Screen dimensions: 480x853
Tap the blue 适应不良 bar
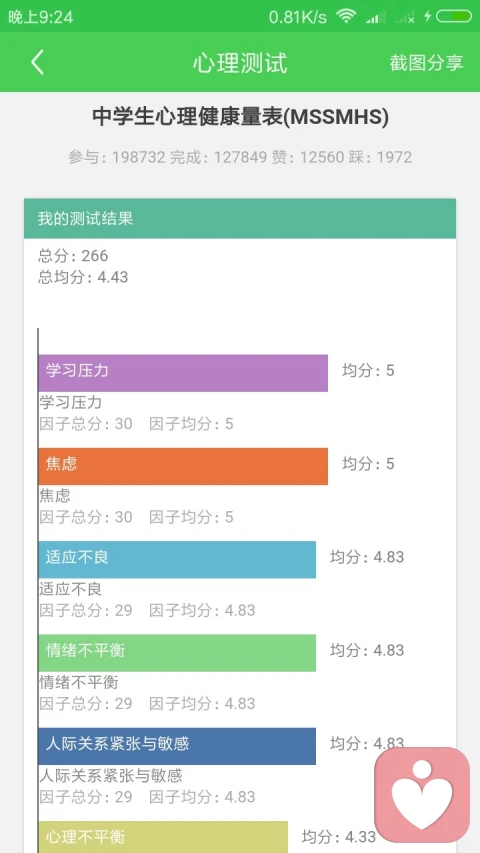click(177, 559)
